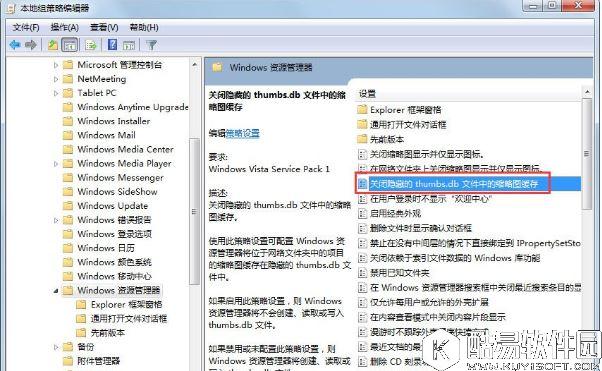
Task: Click the Forward arrow toolbar icon
Action: point(31,45)
